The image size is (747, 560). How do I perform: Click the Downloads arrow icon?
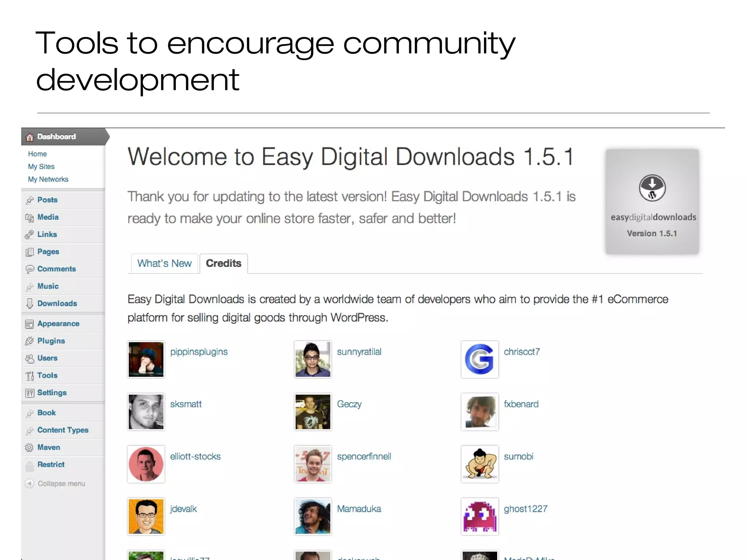[30, 304]
